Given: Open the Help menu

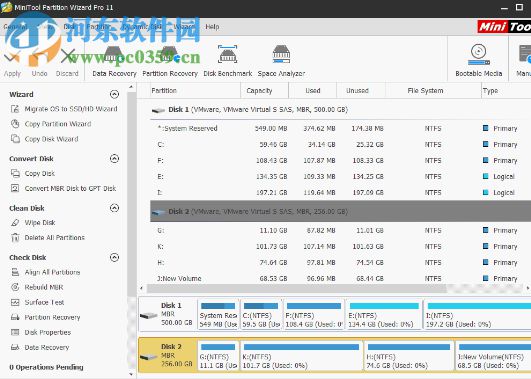Looking at the screenshot, I should (212, 27).
